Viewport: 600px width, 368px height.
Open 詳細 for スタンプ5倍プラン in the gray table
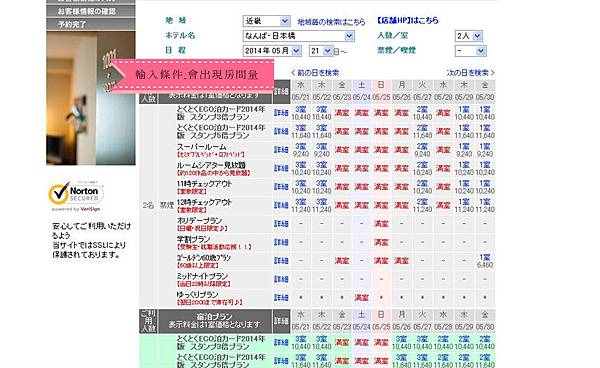281,132
